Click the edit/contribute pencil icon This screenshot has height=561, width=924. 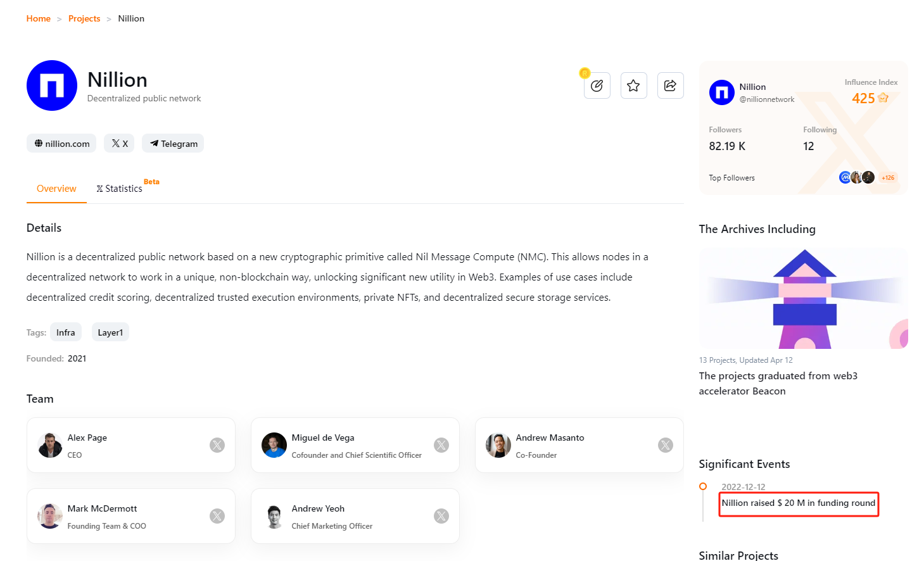click(x=597, y=85)
